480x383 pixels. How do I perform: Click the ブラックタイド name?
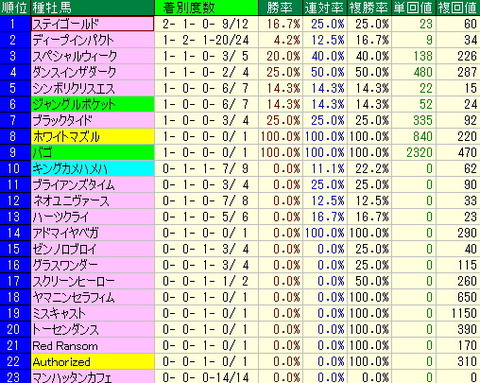tap(93, 120)
